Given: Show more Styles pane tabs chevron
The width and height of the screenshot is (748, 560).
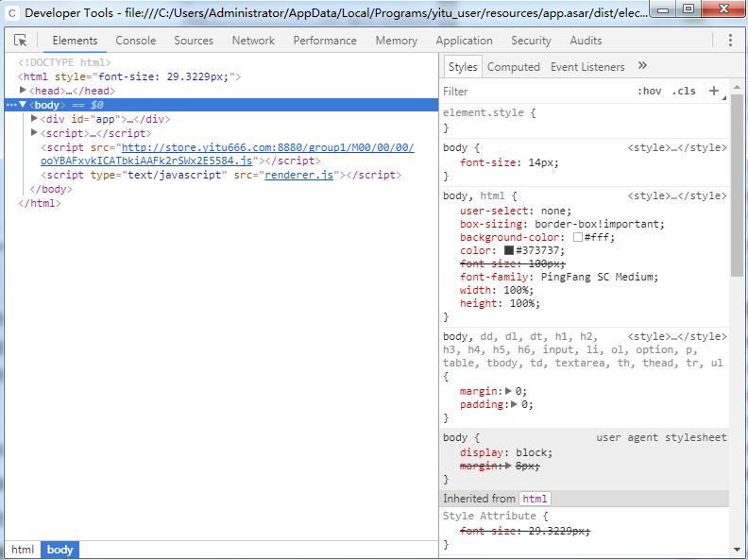Looking at the screenshot, I should 642,66.
